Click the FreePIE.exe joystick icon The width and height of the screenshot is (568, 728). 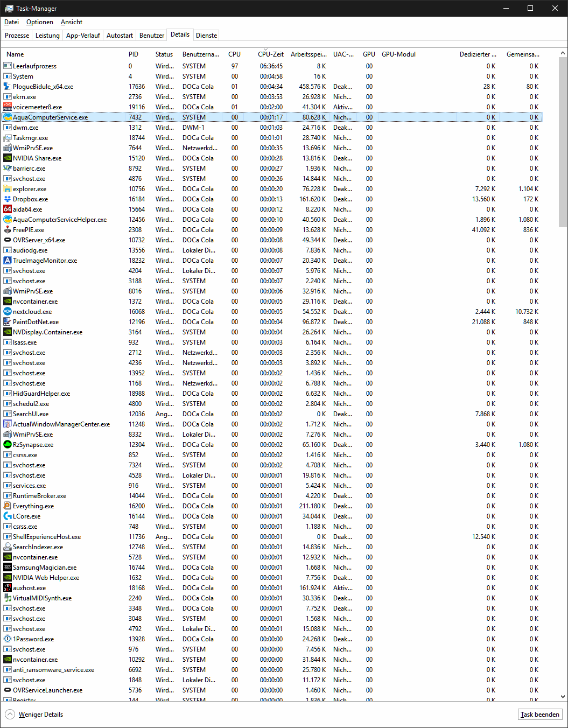8,230
